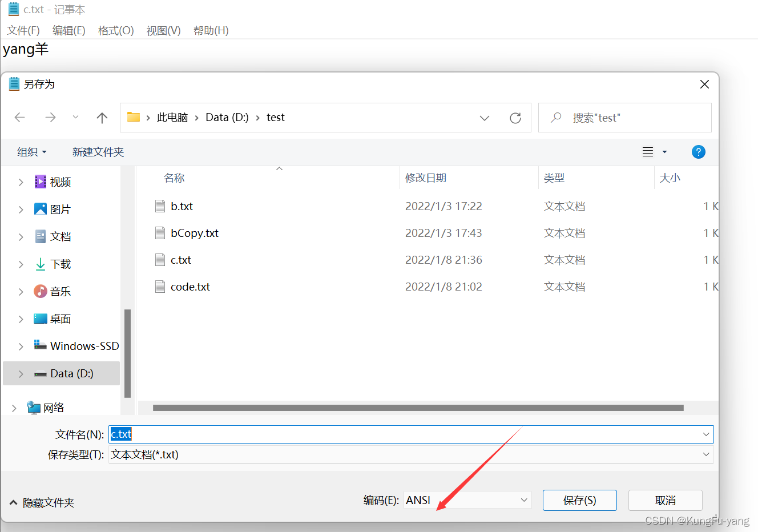The height and width of the screenshot is (532, 758).
Task: Click the horizontal scrollbar in file list
Action: (418, 408)
